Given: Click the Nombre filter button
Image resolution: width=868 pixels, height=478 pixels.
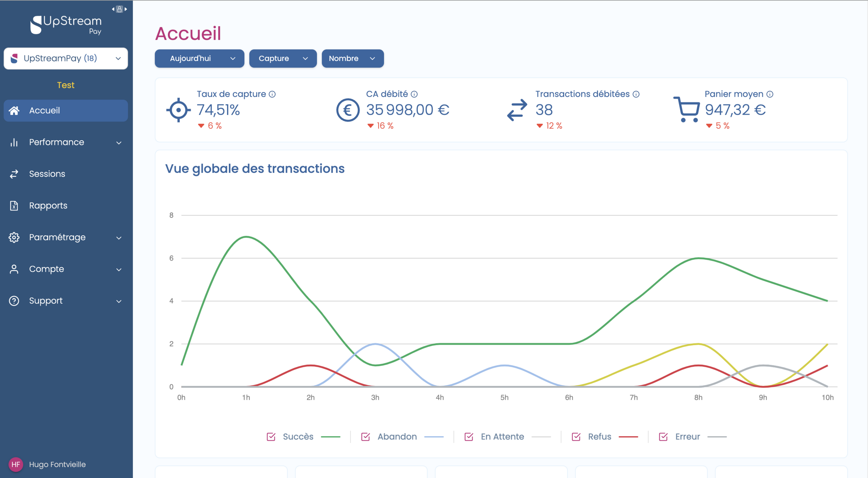Looking at the screenshot, I should pos(352,58).
